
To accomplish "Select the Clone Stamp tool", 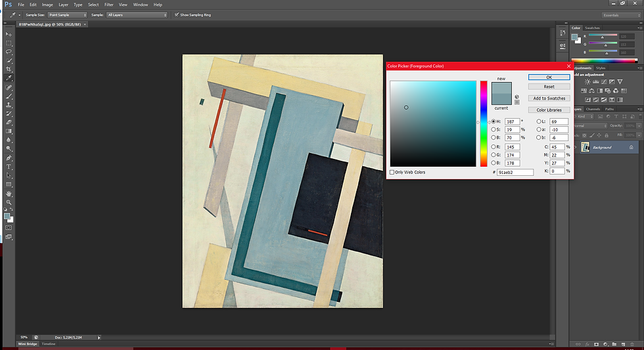I will click(9, 104).
